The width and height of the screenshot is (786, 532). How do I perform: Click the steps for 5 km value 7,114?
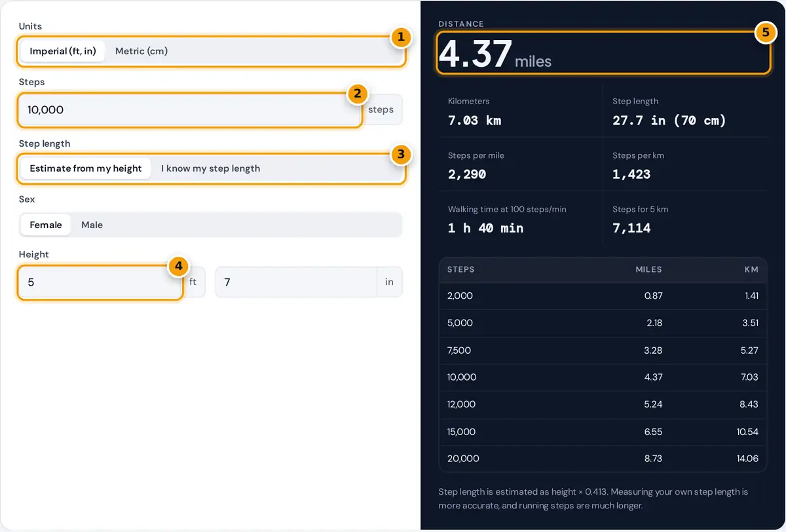point(631,228)
